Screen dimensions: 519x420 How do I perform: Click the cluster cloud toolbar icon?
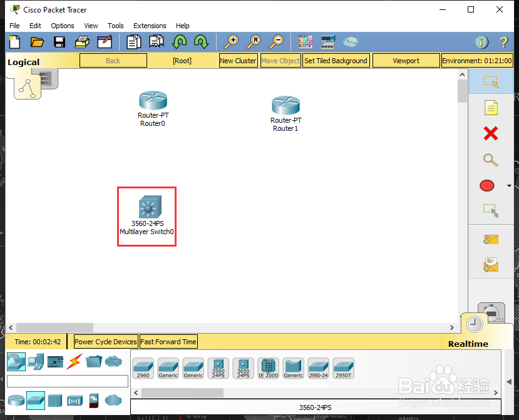pos(350,42)
